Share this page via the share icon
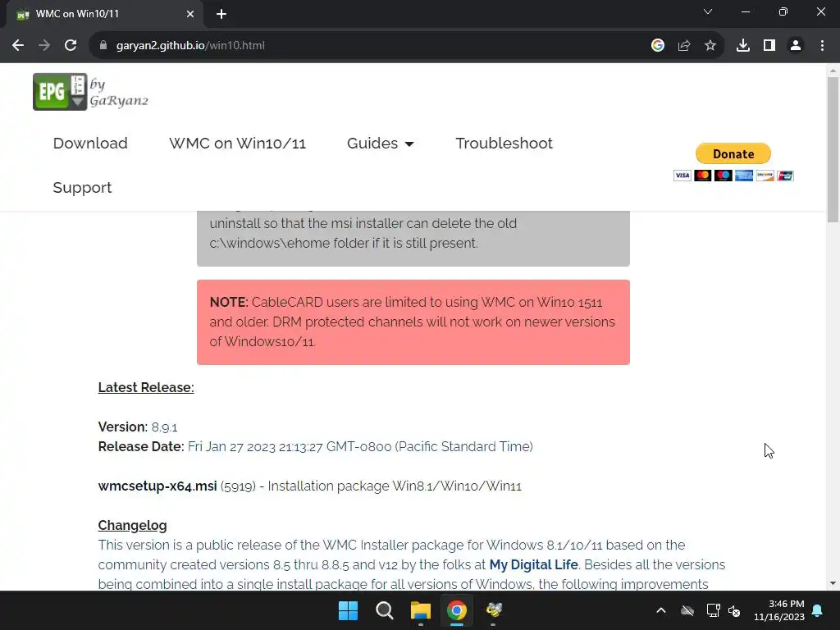 [x=684, y=46]
